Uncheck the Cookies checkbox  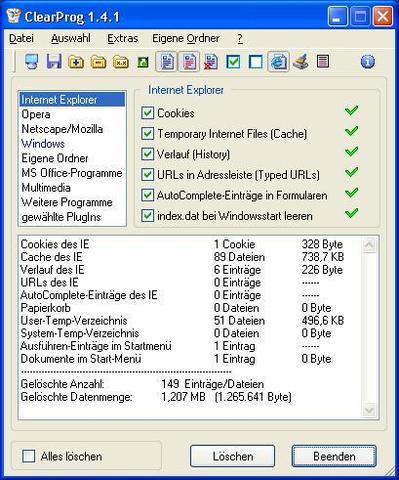(x=147, y=113)
